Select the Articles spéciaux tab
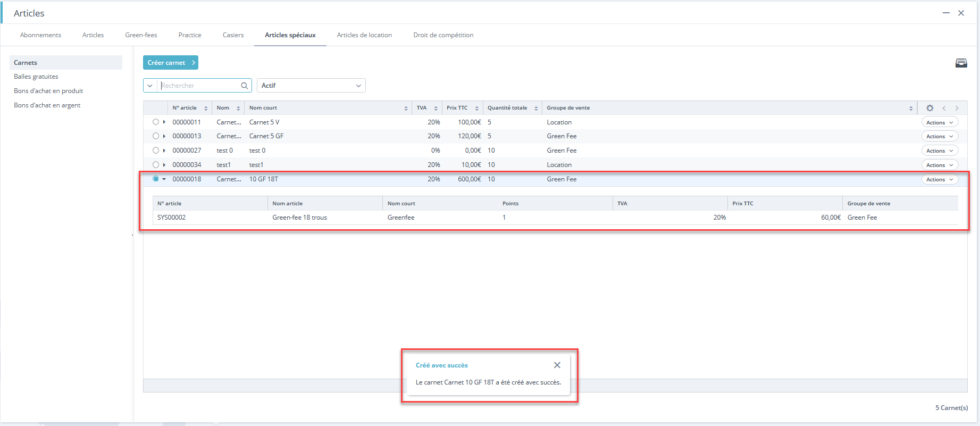The image size is (980, 426). pos(290,35)
